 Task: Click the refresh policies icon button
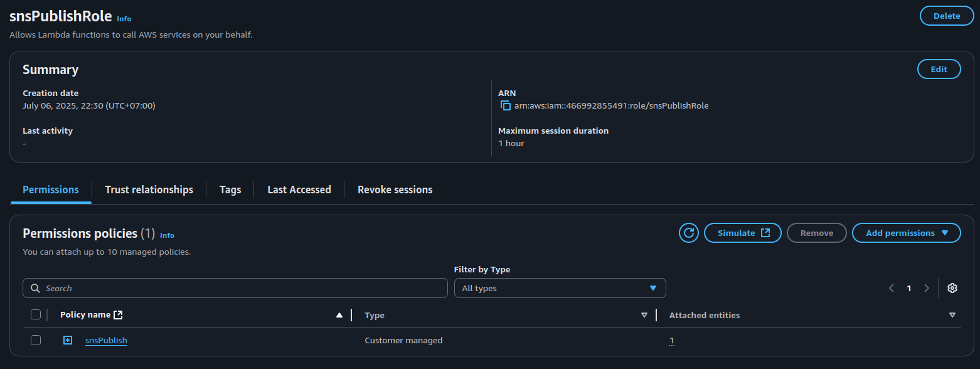click(x=688, y=233)
